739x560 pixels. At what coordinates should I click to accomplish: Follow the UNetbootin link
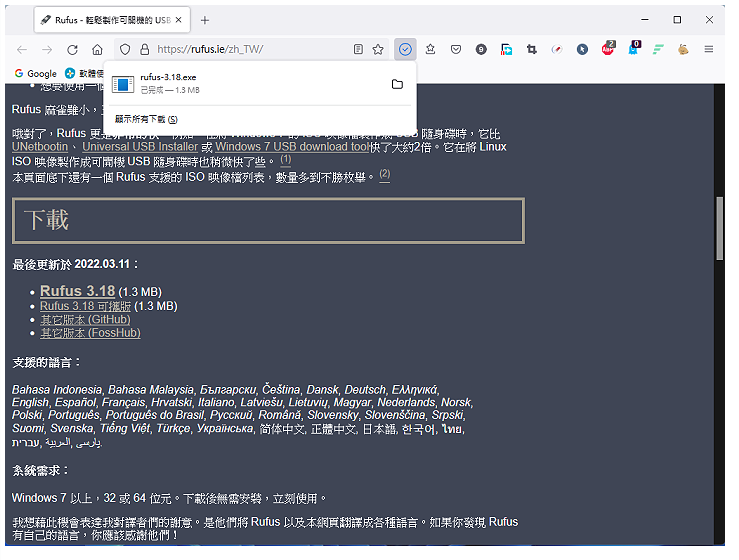pos(40,147)
